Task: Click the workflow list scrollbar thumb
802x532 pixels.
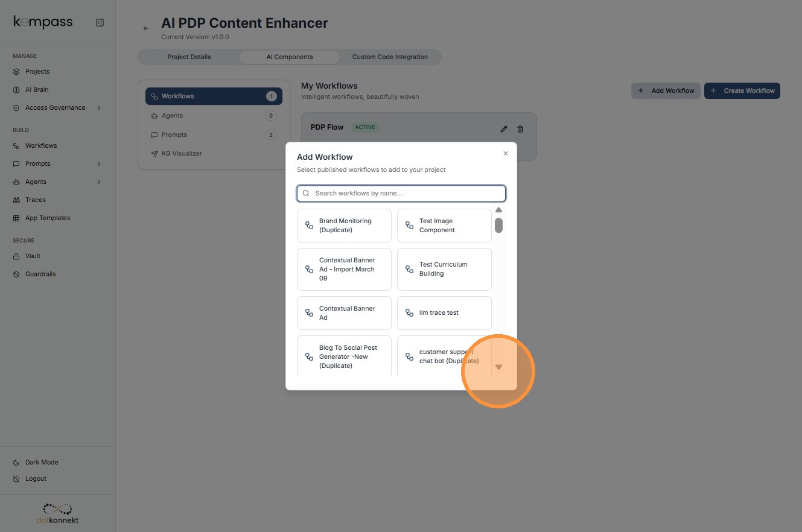Action: pos(498,226)
